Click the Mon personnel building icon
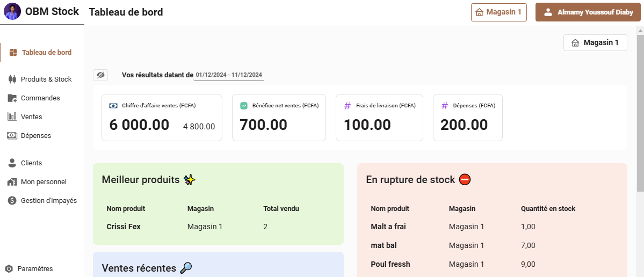644x277 pixels. [12, 182]
